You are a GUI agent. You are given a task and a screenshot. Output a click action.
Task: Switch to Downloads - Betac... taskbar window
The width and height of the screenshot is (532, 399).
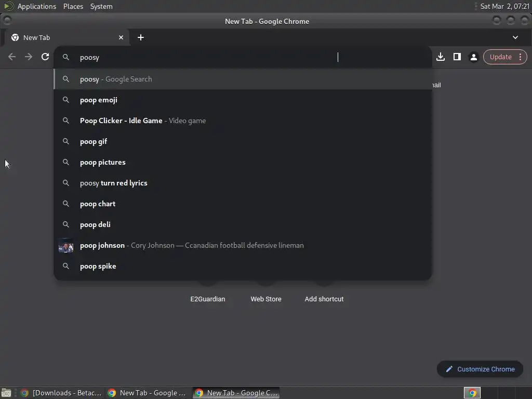[x=61, y=393]
